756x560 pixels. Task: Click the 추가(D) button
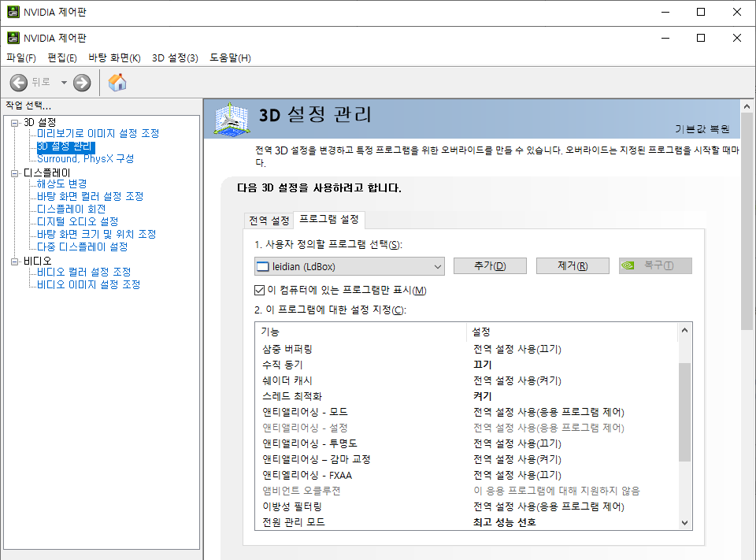(x=490, y=265)
